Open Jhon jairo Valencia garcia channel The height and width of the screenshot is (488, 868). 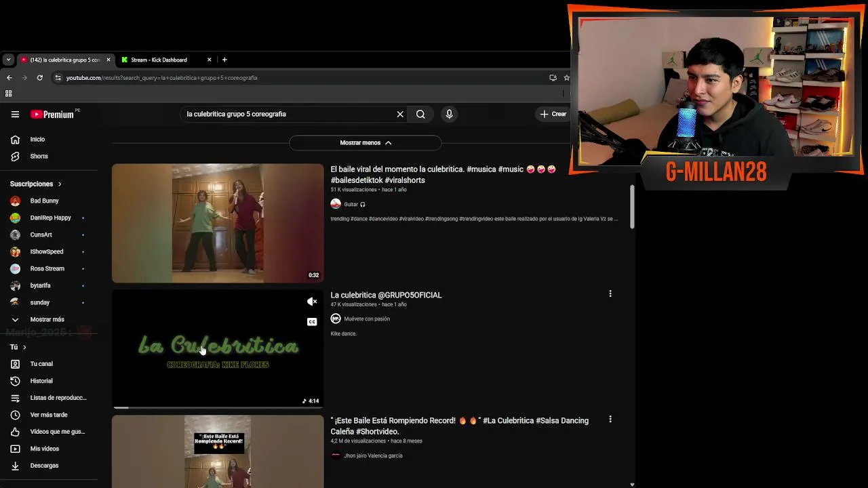coord(373,455)
